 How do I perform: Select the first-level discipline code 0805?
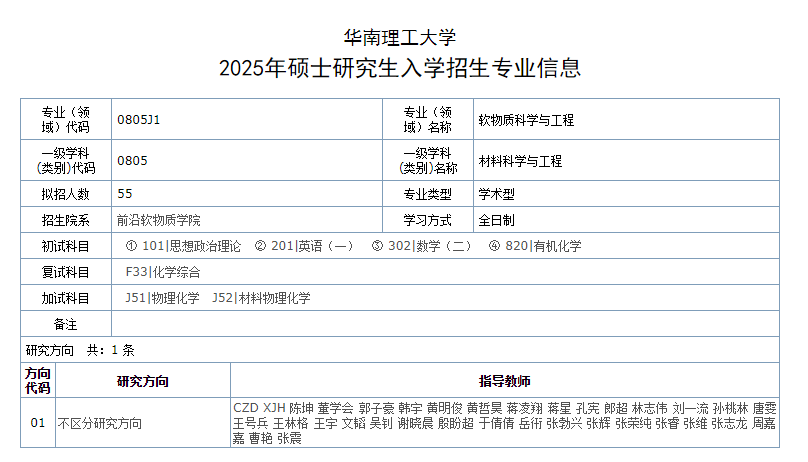132,161
